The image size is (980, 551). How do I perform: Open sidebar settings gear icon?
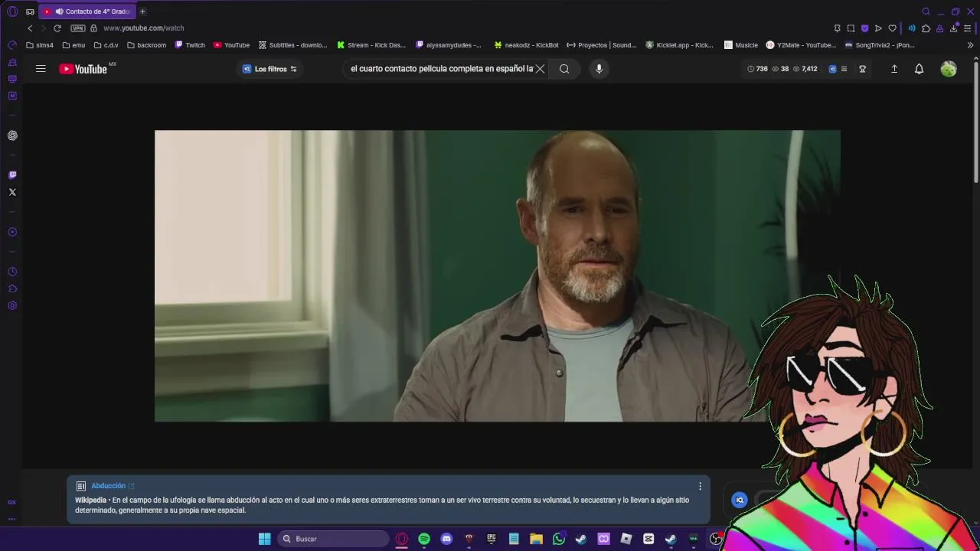pyautogui.click(x=12, y=305)
